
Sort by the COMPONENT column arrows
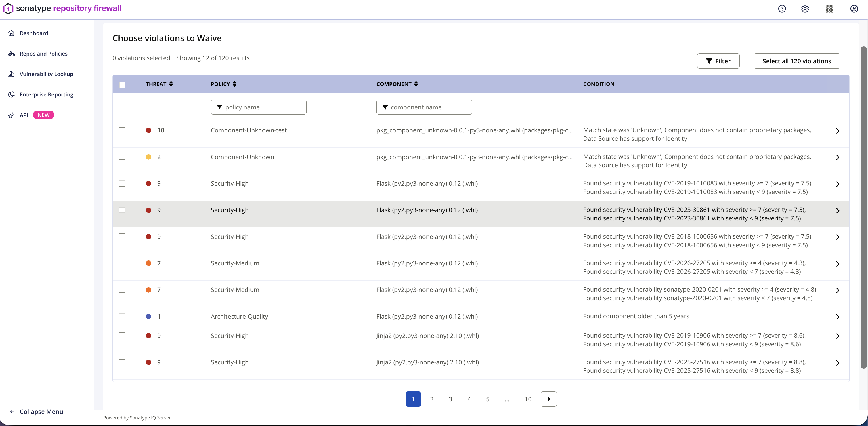coord(416,84)
